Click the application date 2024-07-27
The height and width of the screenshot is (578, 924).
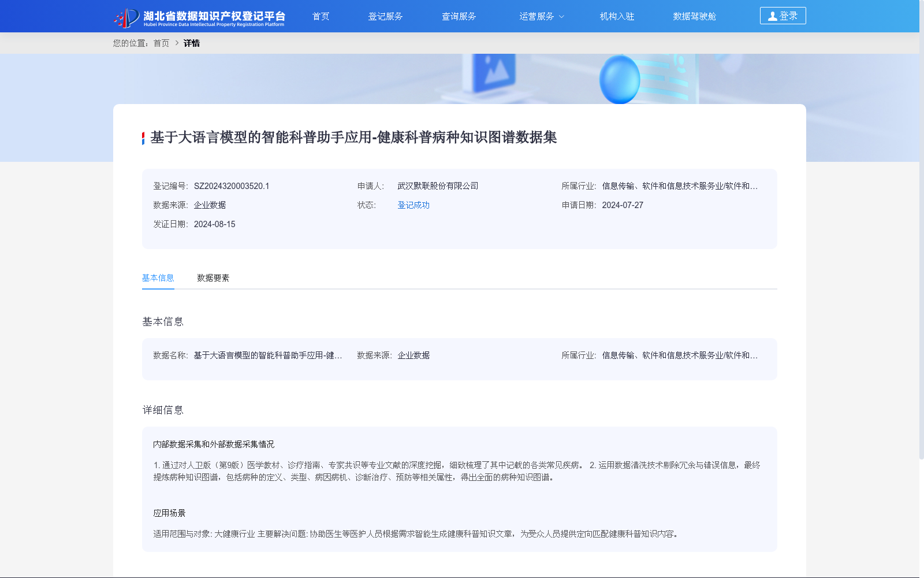(x=623, y=205)
